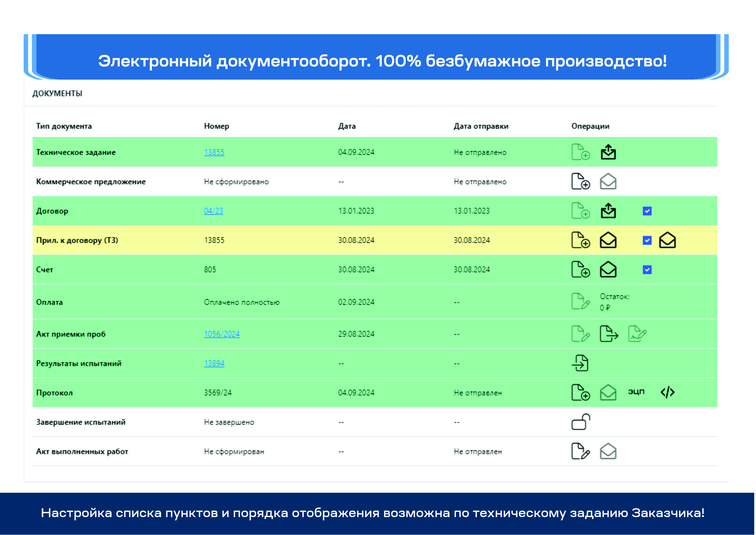Click second envelope in Прил. к договору row
The width and height of the screenshot is (756, 535).
[x=667, y=240]
